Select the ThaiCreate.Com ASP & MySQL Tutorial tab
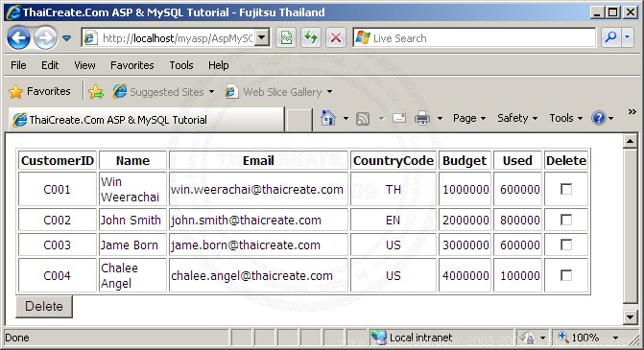 [146, 120]
